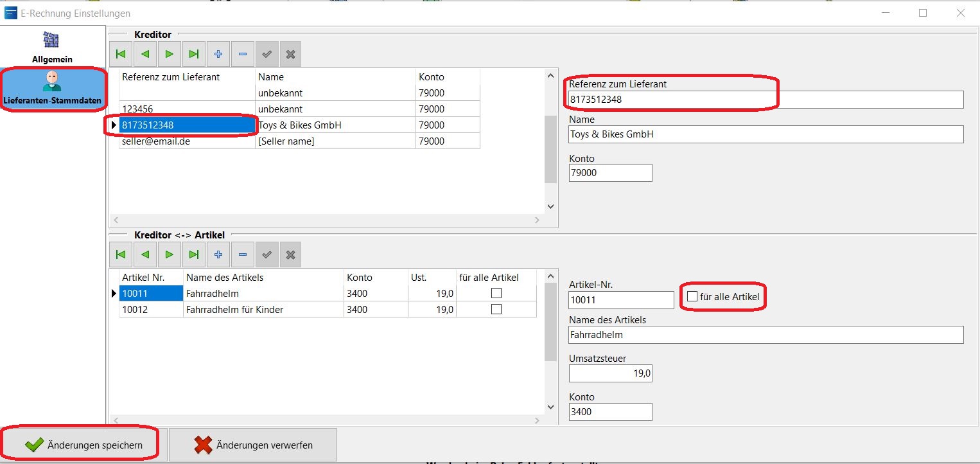980x464 pixels.
Task: Go to first record in Kreditor navigator
Action: coord(121,55)
